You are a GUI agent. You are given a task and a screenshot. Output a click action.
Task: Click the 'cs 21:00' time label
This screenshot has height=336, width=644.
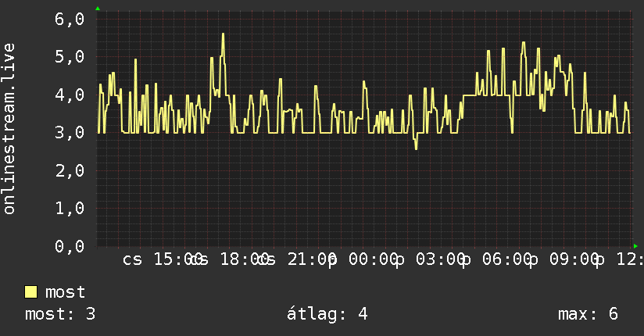pos(296,259)
